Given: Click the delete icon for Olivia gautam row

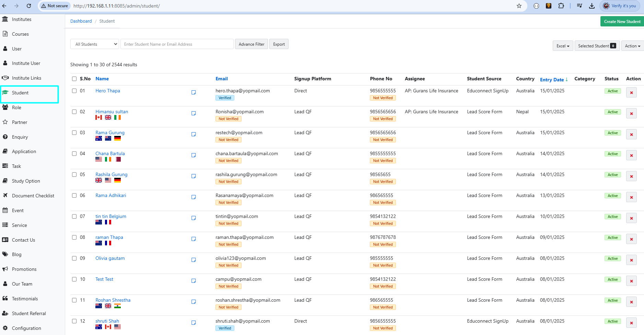Looking at the screenshot, I should pos(631,260).
